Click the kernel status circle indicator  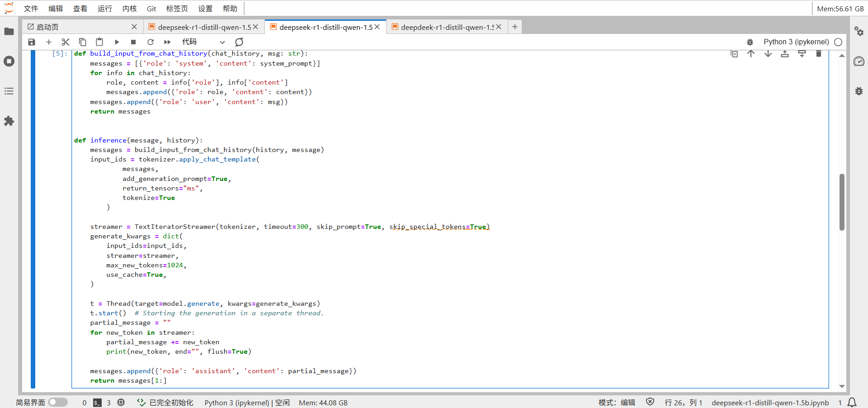(838, 42)
